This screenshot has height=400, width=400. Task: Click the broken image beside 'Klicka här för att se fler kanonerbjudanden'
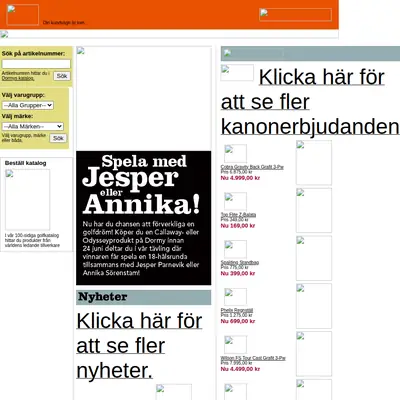[x=237, y=73]
